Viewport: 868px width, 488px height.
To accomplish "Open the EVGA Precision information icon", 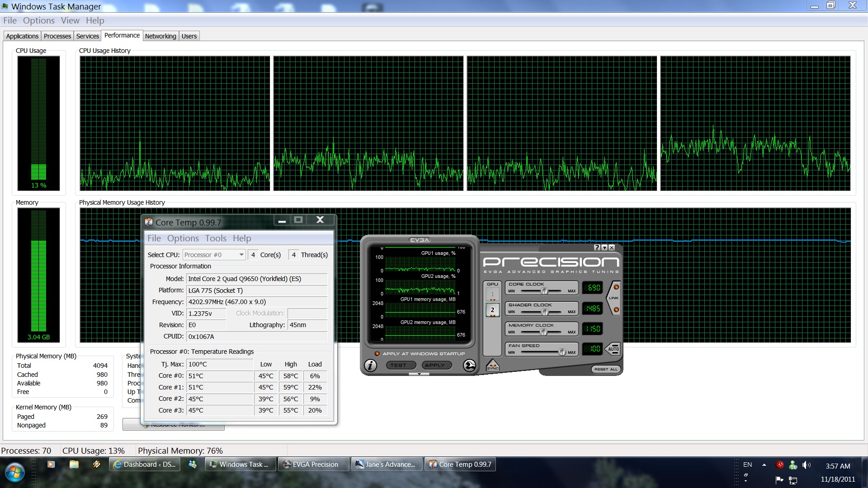I will point(370,365).
